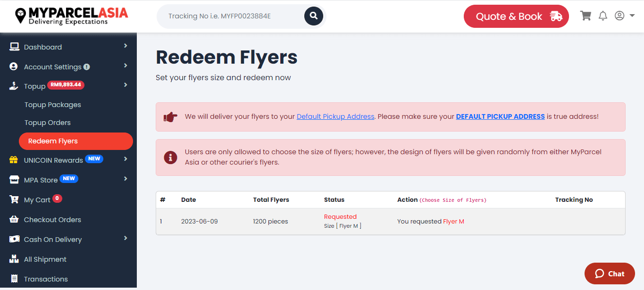This screenshot has width=644, height=290.
Task: Select Redeem Flyers menu item
Action: pos(76,141)
